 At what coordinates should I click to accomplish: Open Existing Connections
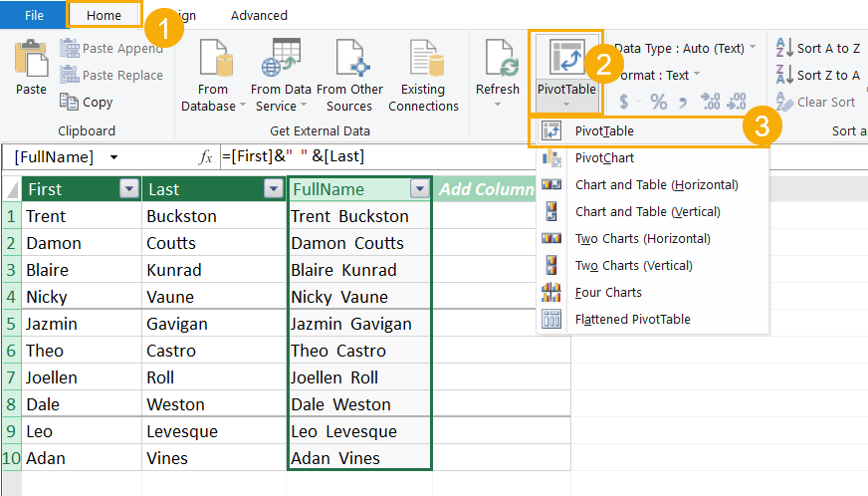coord(423,75)
